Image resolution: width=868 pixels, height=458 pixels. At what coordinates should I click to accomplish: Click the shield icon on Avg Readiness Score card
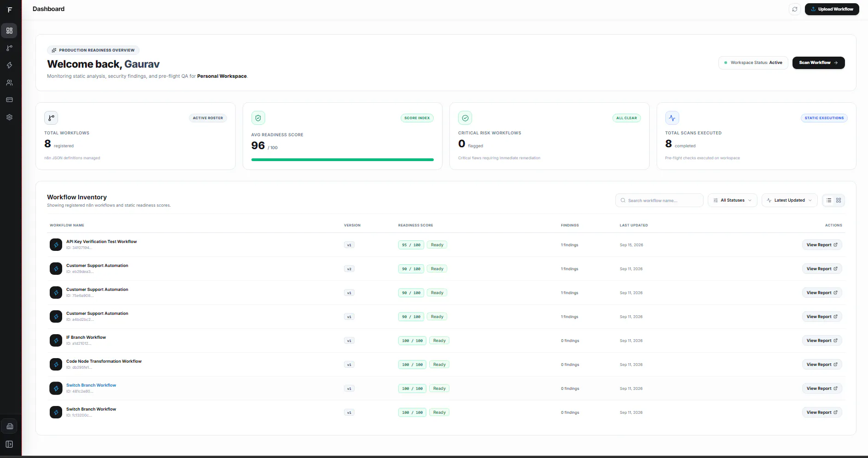pyautogui.click(x=258, y=118)
